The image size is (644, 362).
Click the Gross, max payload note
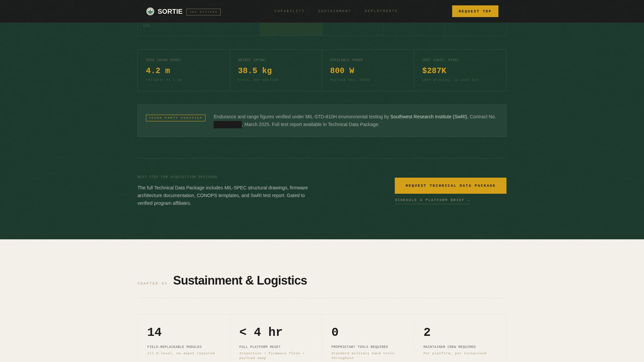tap(258, 80)
